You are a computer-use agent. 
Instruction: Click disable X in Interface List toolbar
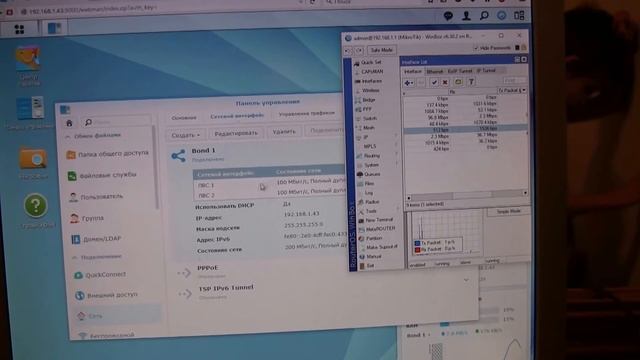[445, 82]
